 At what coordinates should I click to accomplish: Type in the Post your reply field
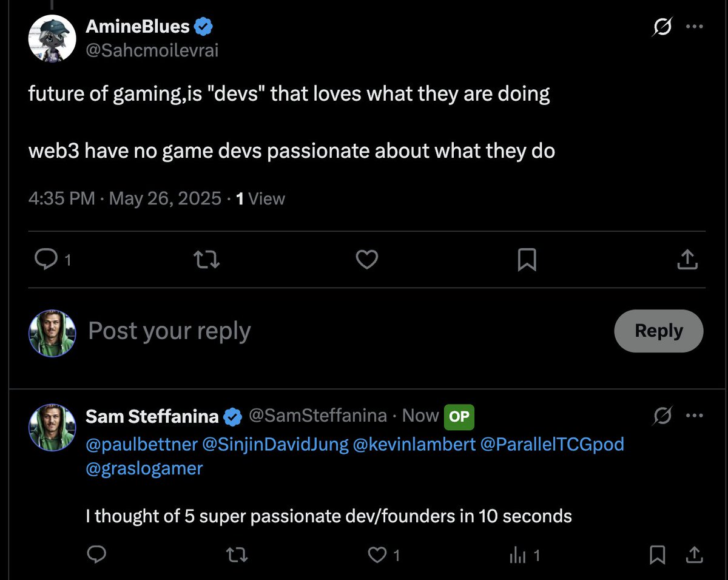(x=303, y=331)
